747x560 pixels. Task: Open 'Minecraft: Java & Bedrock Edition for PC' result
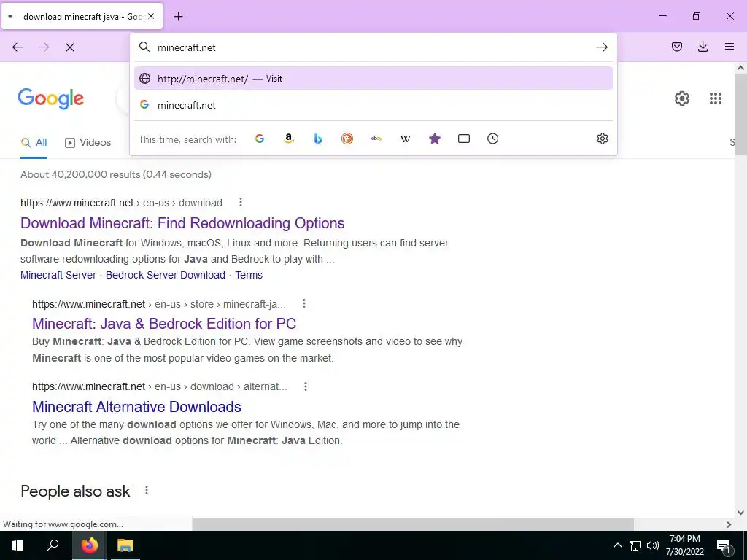click(164, 323)
